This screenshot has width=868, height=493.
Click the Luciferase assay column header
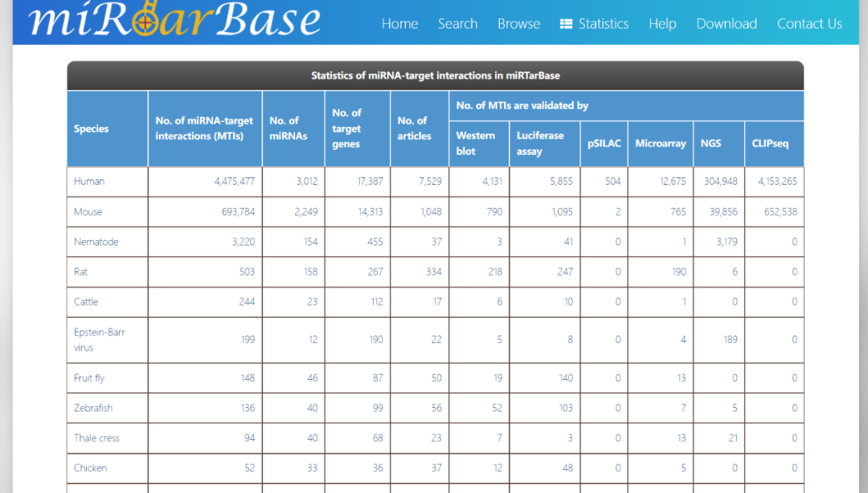coord(539,143)
